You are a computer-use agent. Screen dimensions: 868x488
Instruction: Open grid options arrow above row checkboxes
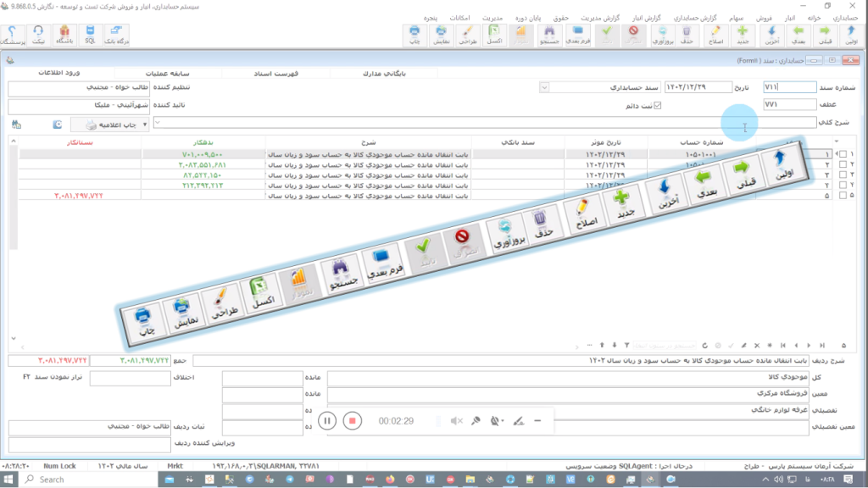[x=837, y=141]
